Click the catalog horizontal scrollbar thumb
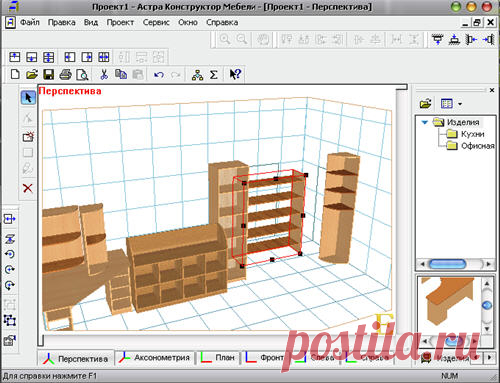Image resolution: width=500 pixels, height=383 pixels. (448, 264)
